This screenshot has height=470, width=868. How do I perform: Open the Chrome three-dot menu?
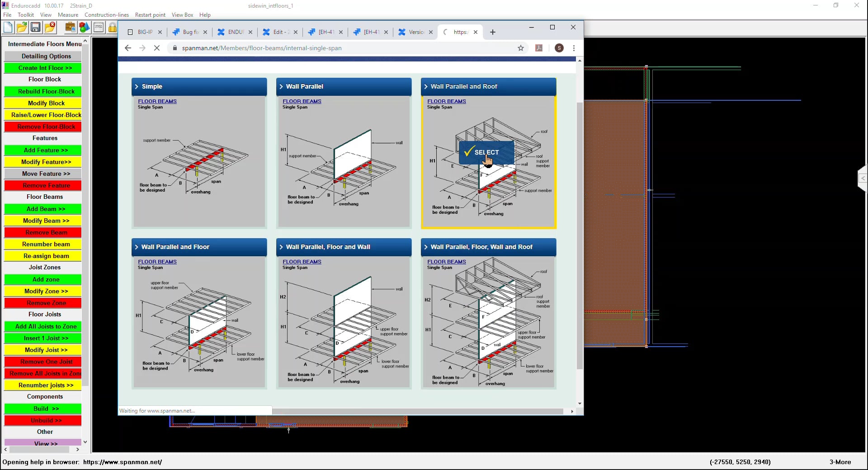tap(574, 48)
